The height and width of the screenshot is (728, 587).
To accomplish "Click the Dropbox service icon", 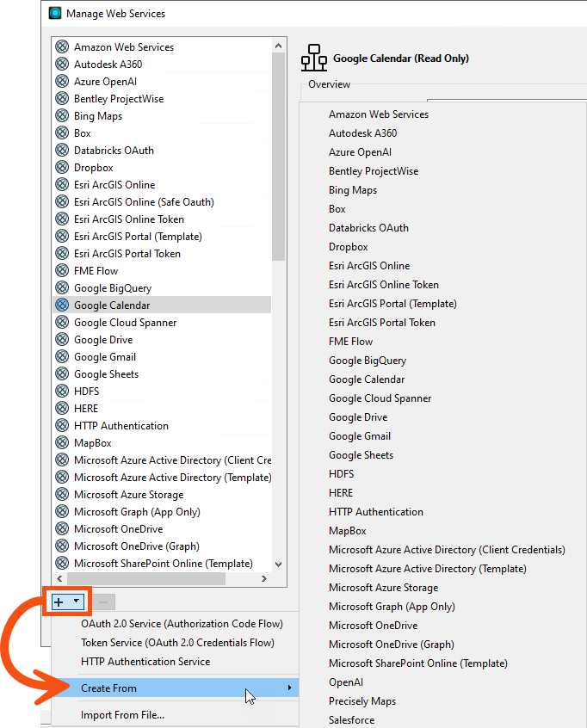I will coord(62,167).
